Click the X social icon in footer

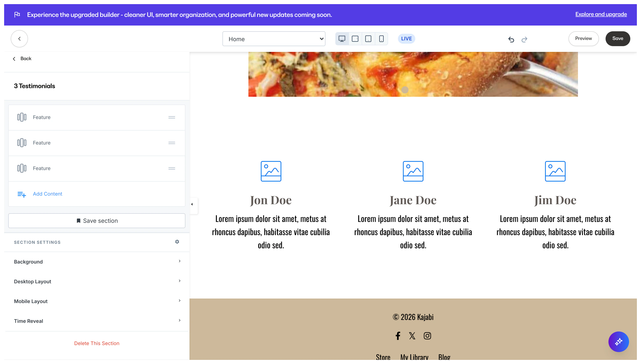pyautogui.click(x=412, y=336)
